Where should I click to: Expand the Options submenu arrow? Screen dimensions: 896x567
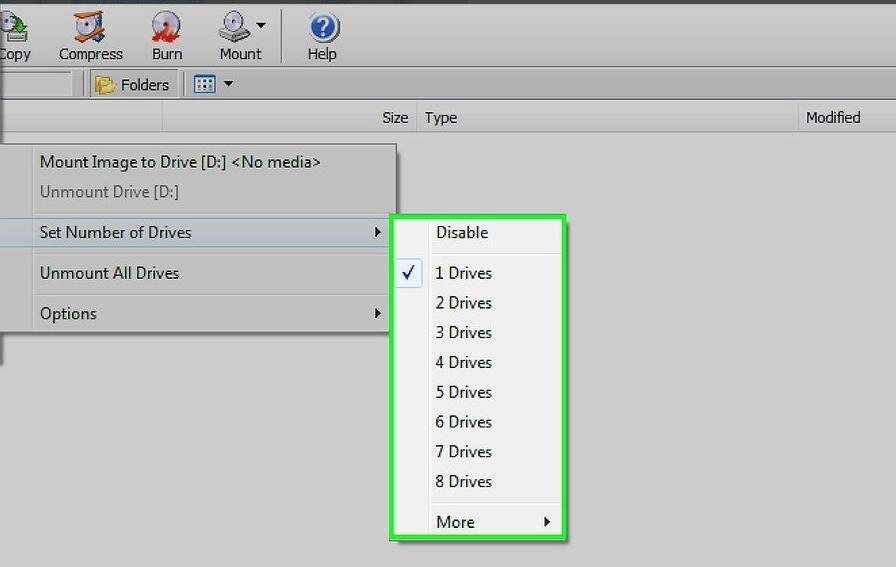tap(377, 313)
